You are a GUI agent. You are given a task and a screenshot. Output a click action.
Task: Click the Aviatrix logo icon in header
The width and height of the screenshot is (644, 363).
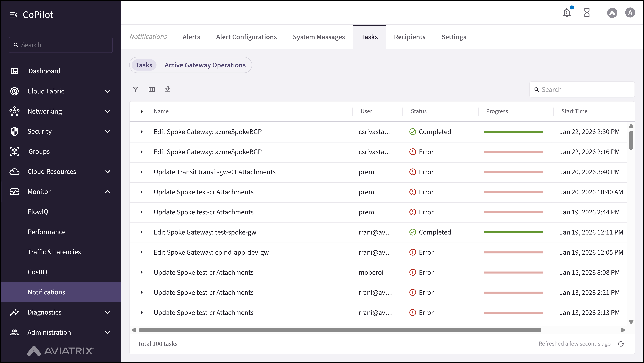tap(612, 13)
